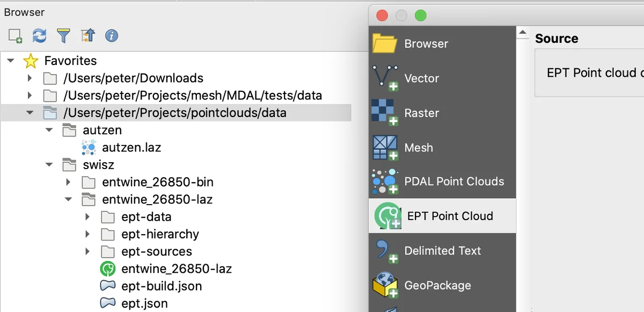This screenshot has height=312, width=644.
Task: Toggle the Enable Properties Widget info icon
Action: (111, 36)
